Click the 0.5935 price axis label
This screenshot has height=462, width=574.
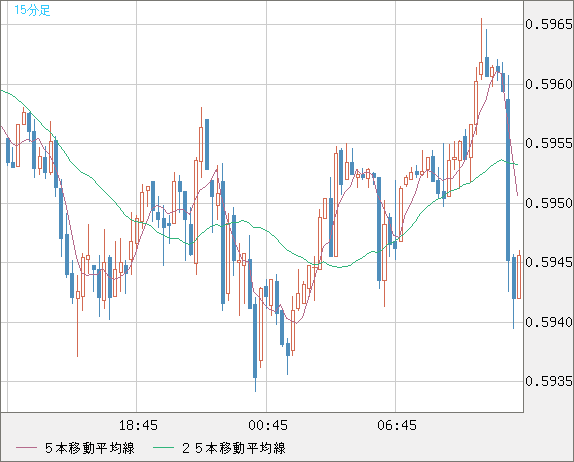point(549,381)
